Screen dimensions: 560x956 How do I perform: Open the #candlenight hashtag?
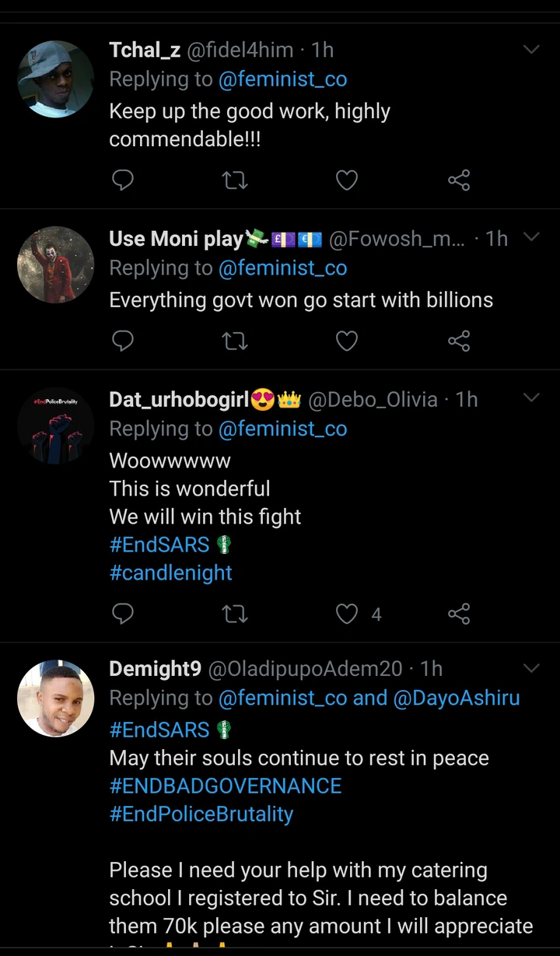[170, 573]
